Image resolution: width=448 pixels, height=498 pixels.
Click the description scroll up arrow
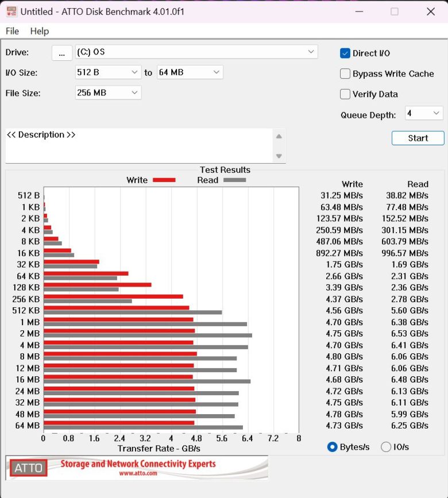click(279, 137)
